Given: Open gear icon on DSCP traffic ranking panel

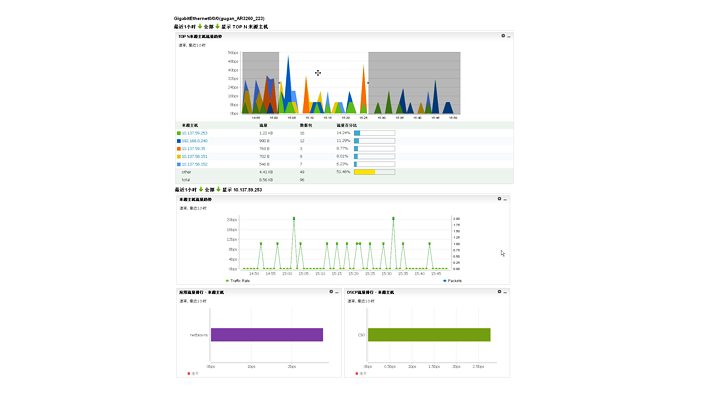Looking at the screenshot, I should (x=499, y=292).
